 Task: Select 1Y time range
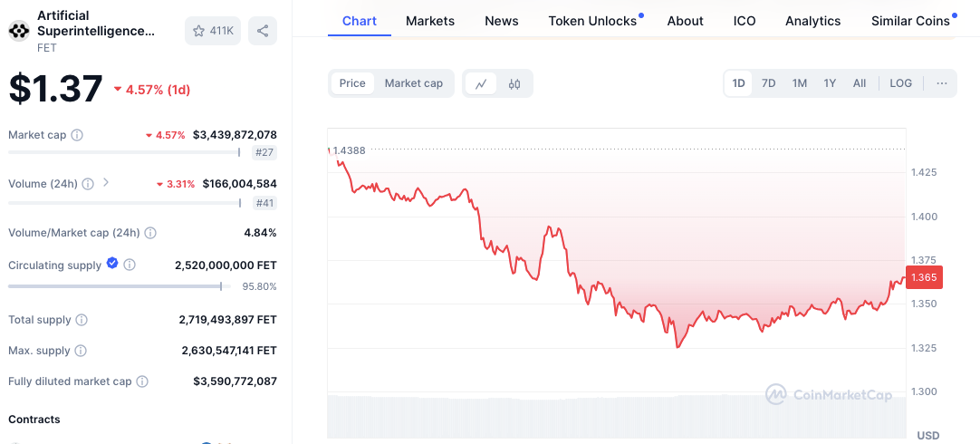click(x=830, y=83)
